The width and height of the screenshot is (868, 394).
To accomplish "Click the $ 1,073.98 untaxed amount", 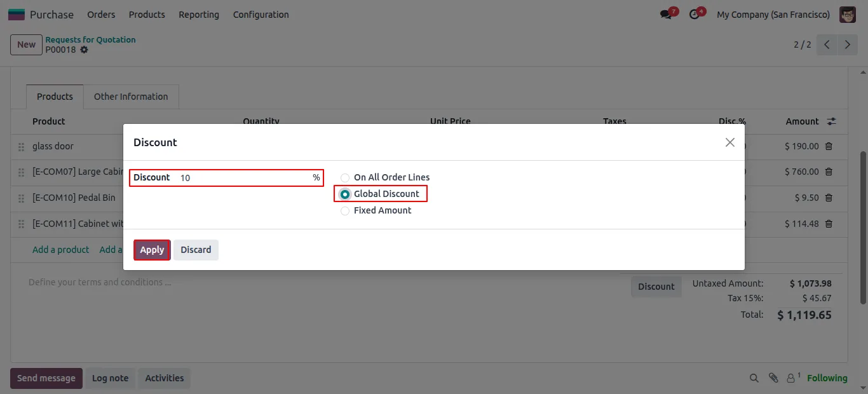I will [x=810, y=283].
